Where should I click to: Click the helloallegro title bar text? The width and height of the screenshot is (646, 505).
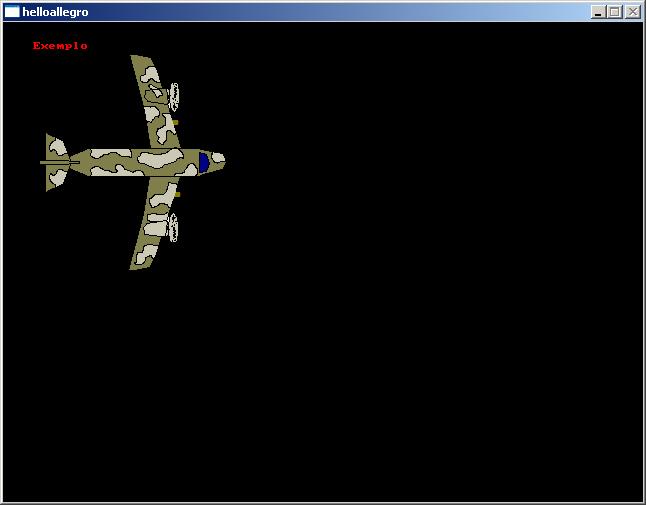[55, 12]
